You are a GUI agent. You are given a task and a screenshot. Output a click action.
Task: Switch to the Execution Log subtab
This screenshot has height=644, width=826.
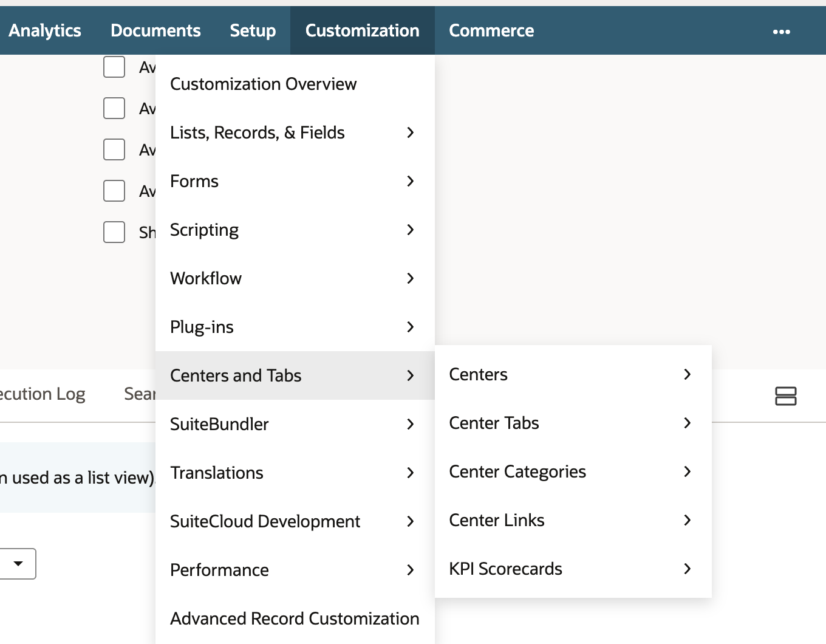pos(43,394)
